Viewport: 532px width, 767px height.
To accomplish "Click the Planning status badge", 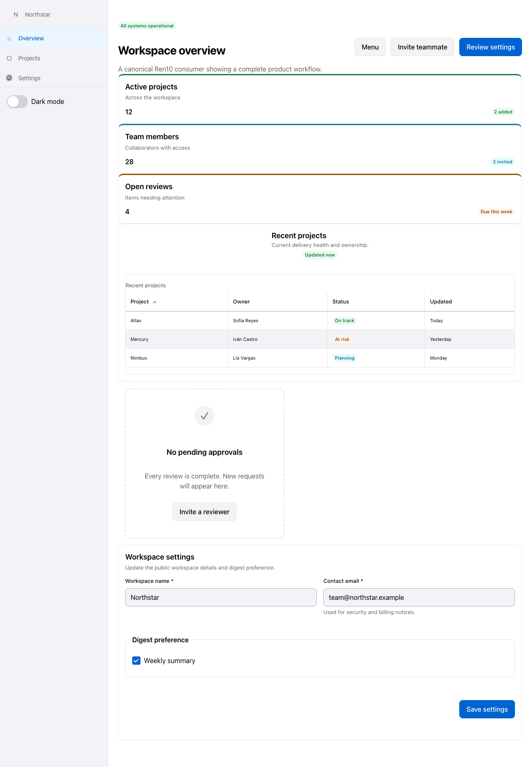I will pyautogui.click(x=345, y=358).
